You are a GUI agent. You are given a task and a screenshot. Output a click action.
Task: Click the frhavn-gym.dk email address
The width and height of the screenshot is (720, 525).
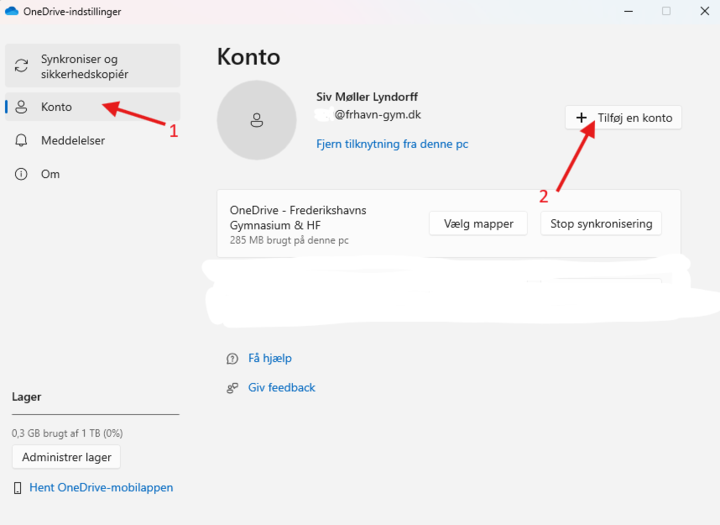click(377, 115)
